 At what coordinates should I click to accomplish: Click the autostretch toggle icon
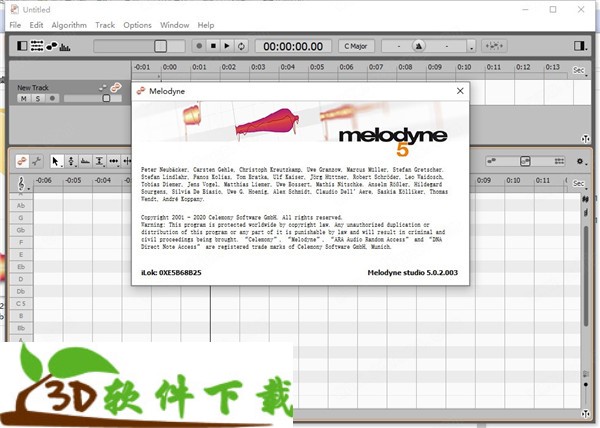point(494,46)
